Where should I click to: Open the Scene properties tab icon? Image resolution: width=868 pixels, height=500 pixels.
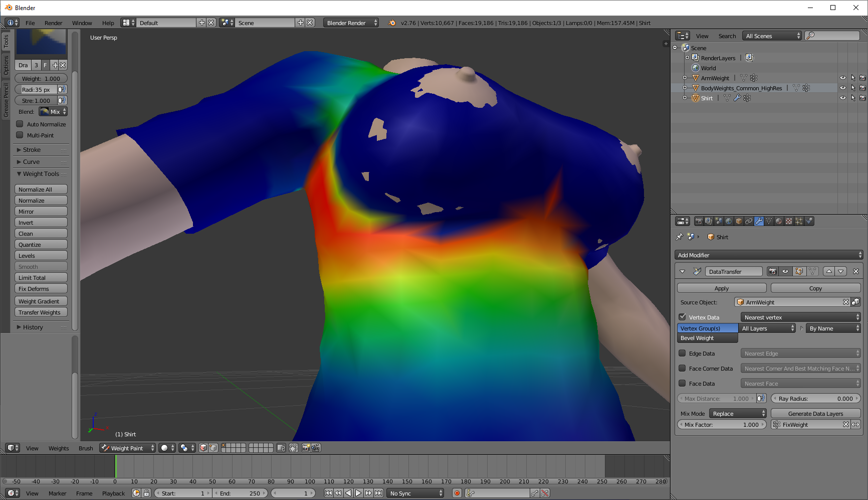(719, 221)
